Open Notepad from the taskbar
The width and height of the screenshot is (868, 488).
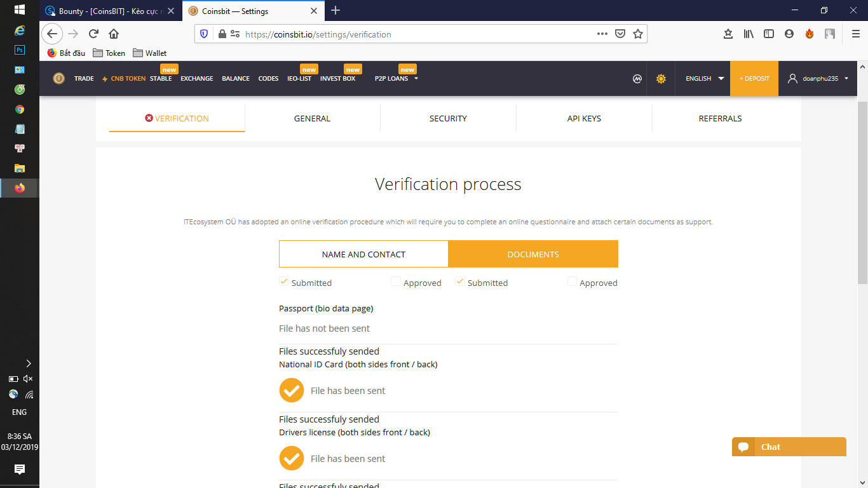(x=20, y=129)
